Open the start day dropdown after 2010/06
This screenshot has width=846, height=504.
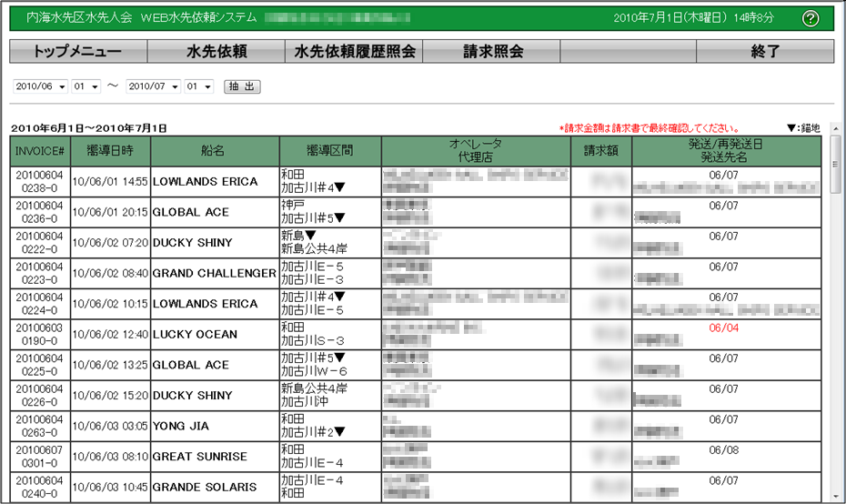(x=86, y=86)
